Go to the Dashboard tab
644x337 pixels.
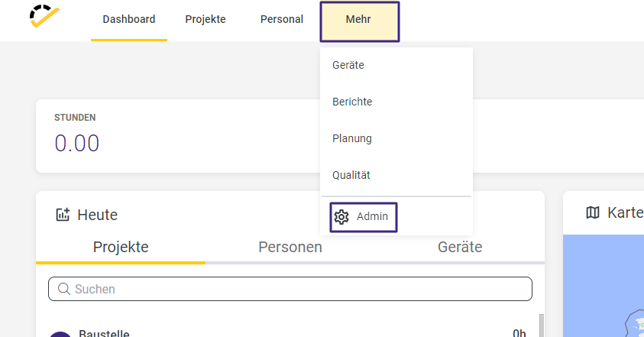click(x=129, y=19)
